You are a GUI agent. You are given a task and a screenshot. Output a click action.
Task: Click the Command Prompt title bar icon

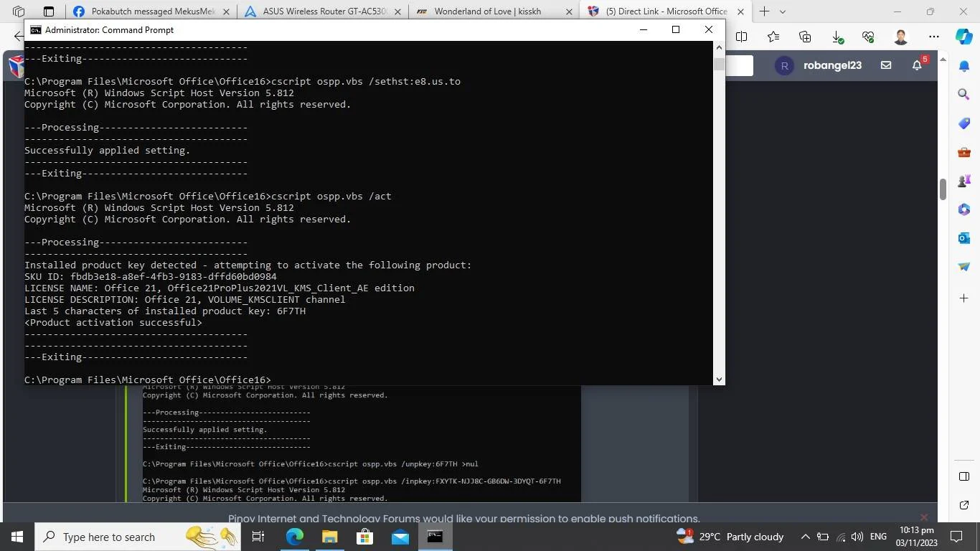(35, 29)
